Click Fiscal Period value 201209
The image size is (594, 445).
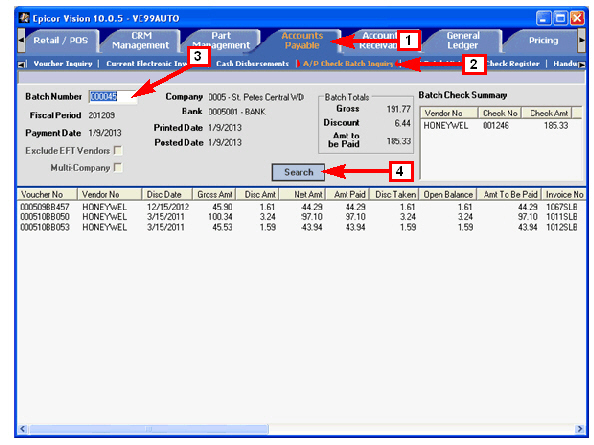click(x=102, y=115)
